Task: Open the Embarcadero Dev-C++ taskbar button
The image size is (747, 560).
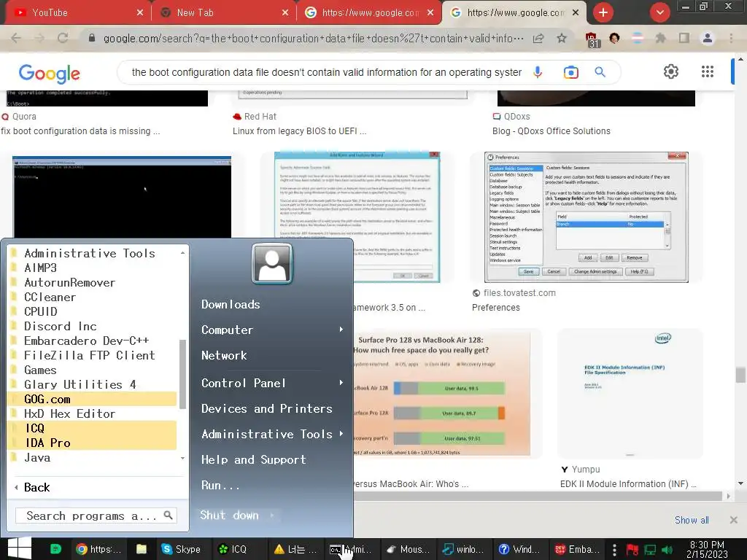Action: (578, 549)
